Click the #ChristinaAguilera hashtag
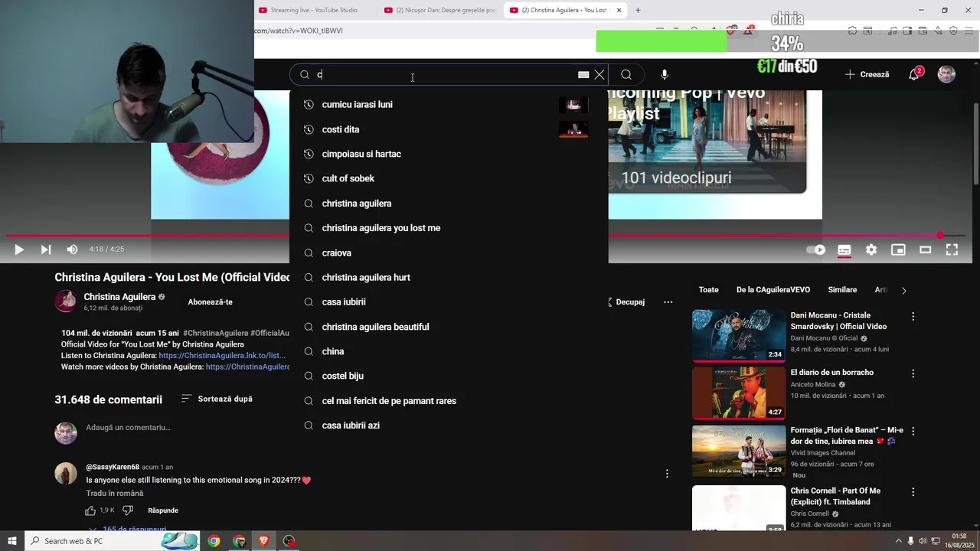980x551 pixels. coord(215,333)
